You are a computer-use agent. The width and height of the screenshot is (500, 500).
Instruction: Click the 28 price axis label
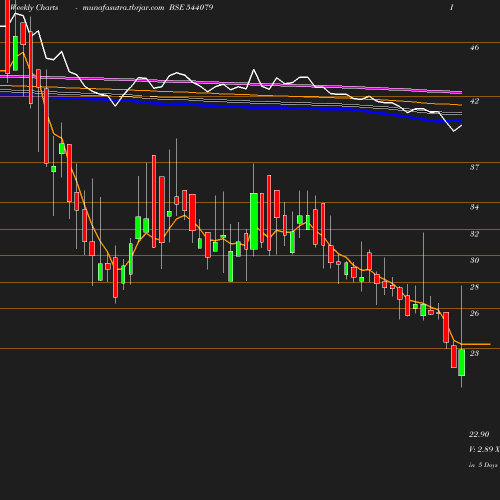click(474, 287)
